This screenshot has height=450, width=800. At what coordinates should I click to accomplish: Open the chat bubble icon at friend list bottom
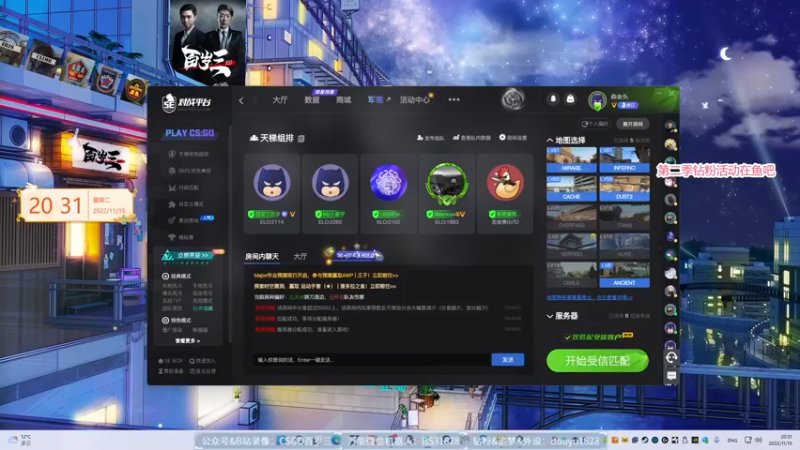(671, 376)
